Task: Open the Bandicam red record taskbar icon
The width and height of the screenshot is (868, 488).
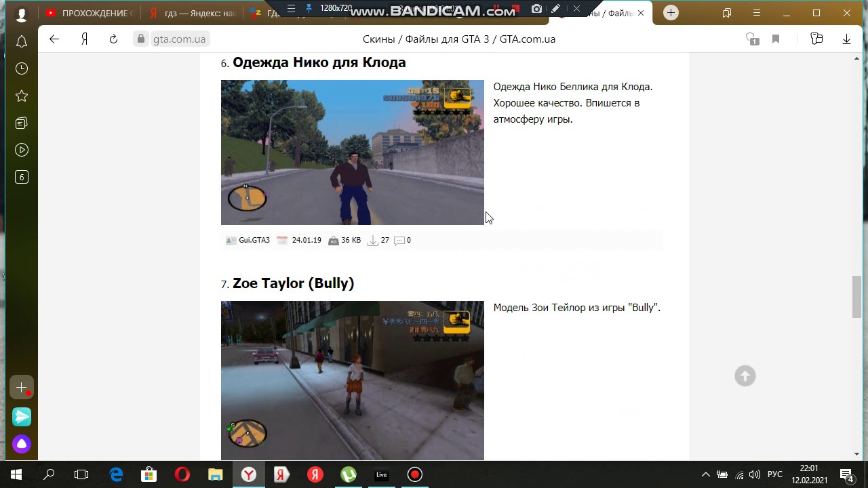Action: (414, 474)
